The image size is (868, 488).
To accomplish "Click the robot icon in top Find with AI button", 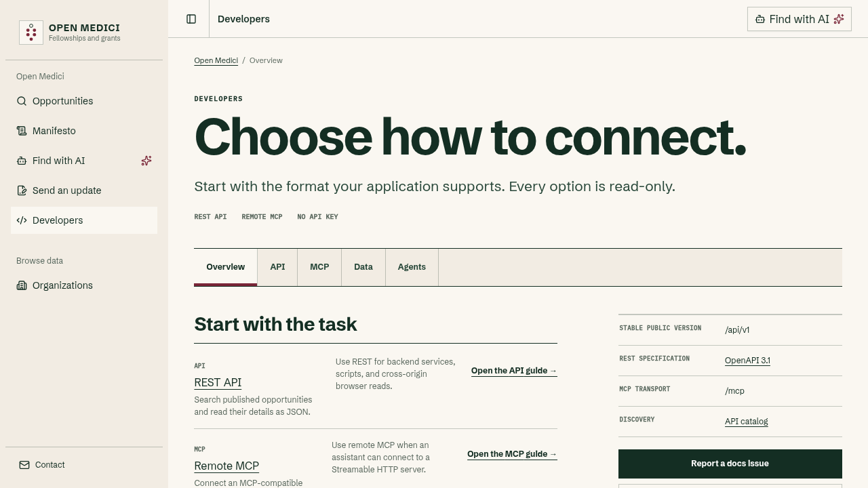I will tap(760, 19).
